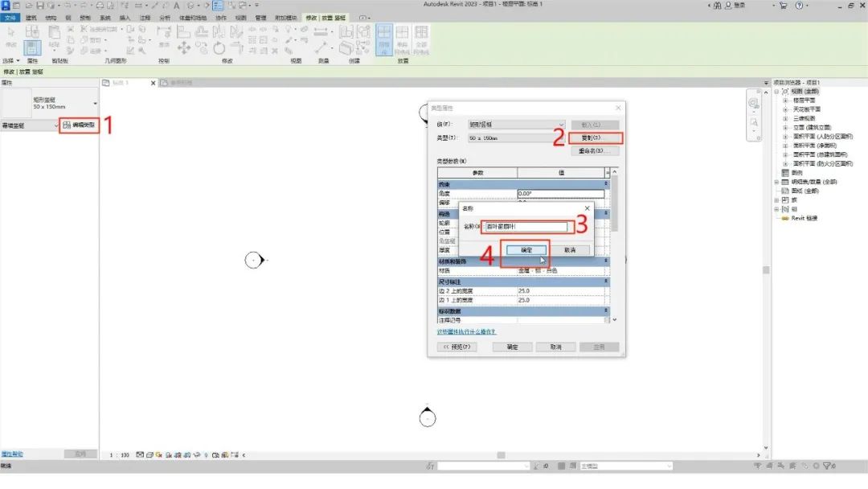Select the All Grid Lines placement icon
Image resolution: width=868 pixels, height=489 pixels.
coord(421,40)
